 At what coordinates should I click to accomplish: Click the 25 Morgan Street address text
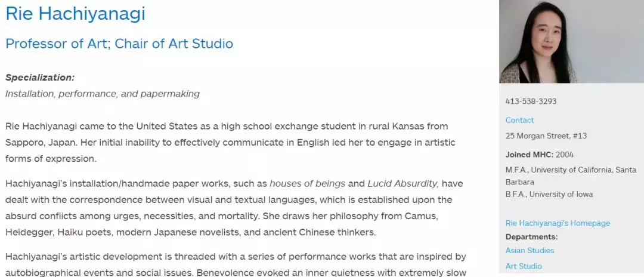point(546,136)
